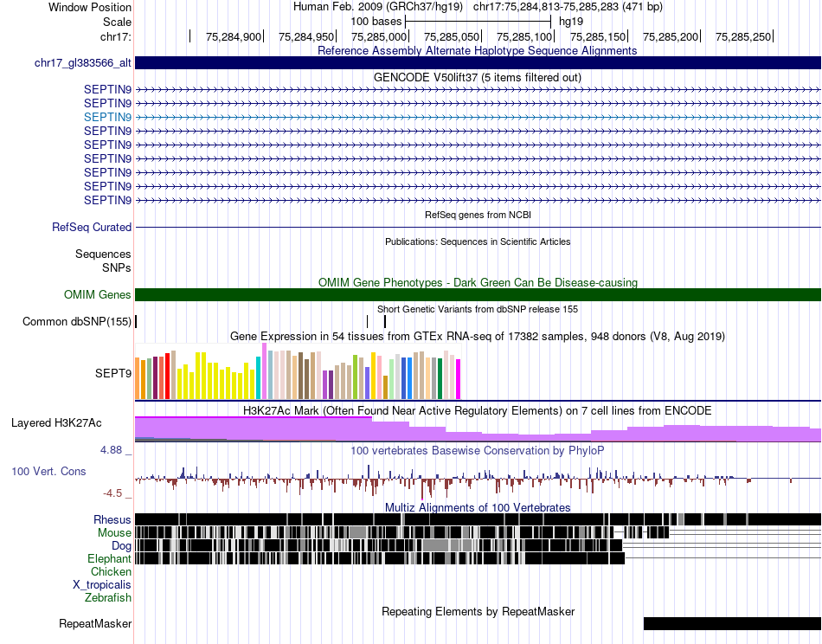Image resolution: width=822 pixels, height=644 pixels.
Task: Click the Dog species label
Action: tap(122, 546)
